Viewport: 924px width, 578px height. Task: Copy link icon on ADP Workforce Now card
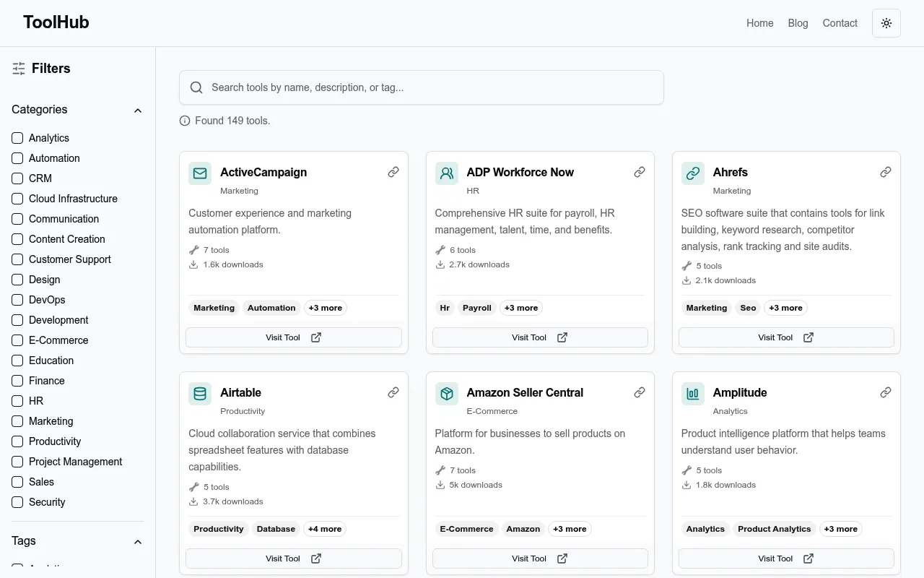pos(640,172)
